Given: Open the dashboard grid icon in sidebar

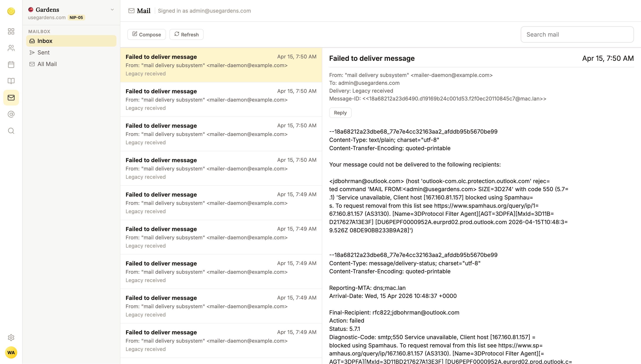Looking at the screenshot, I should pos(11,31).
